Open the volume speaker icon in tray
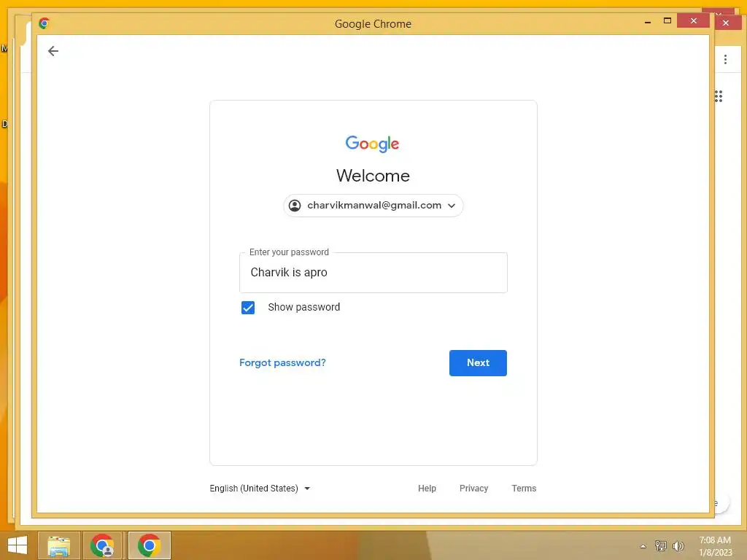 tap(678, 546)
